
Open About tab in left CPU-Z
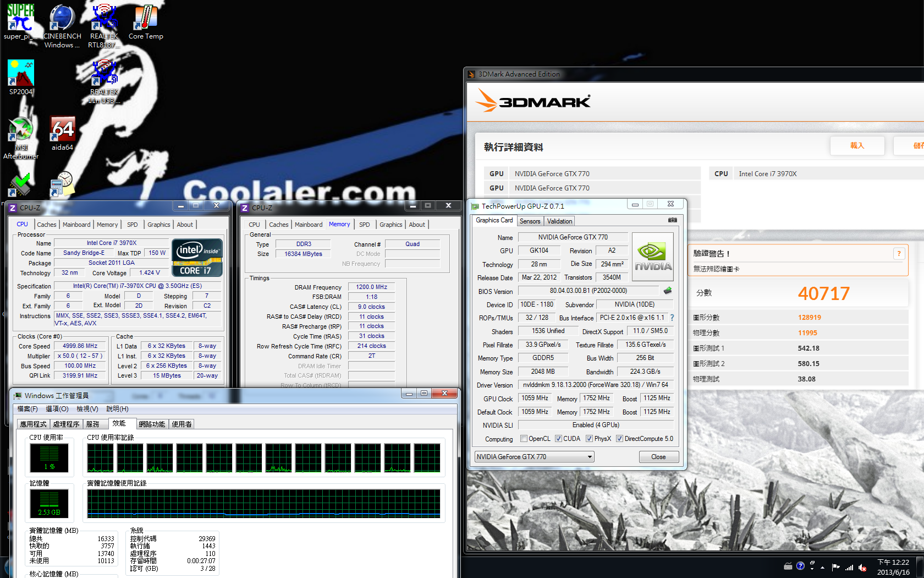click(x=185, y=225)
